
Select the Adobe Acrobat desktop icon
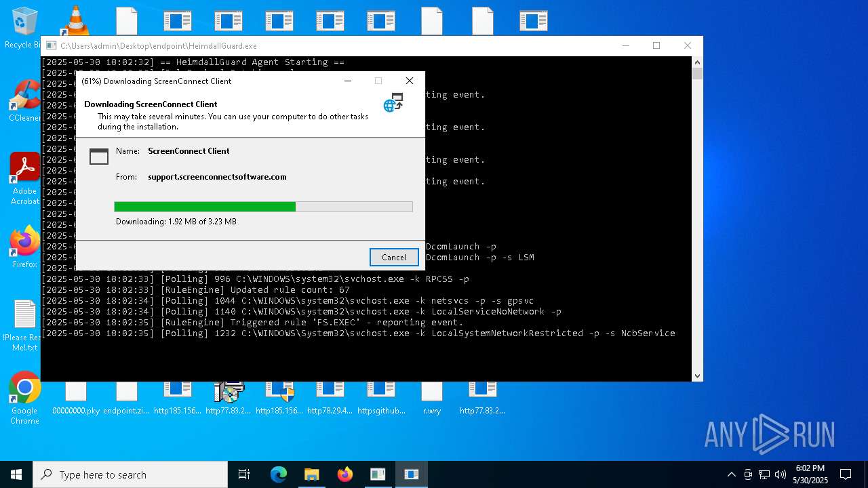24,179
